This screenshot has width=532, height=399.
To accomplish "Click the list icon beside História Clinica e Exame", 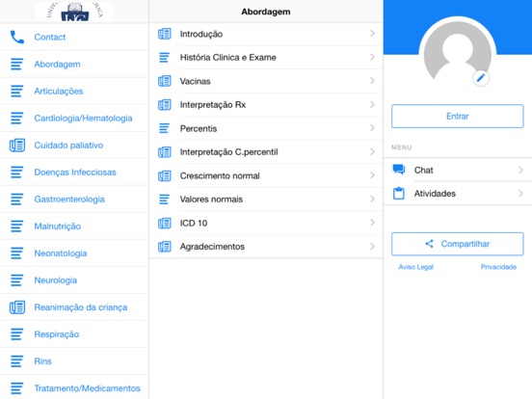I will pyautogui.click(x=164, y=57).
